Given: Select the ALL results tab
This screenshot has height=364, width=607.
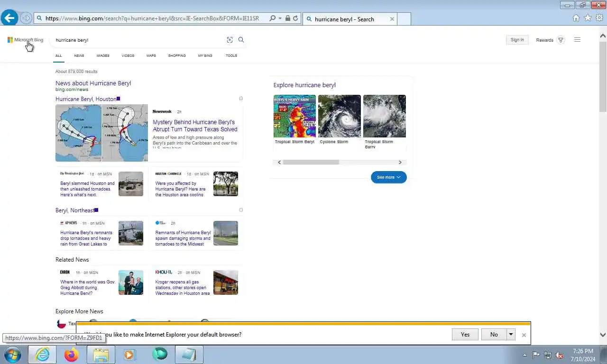Looking at the screenshot, I should click(58, 55).
